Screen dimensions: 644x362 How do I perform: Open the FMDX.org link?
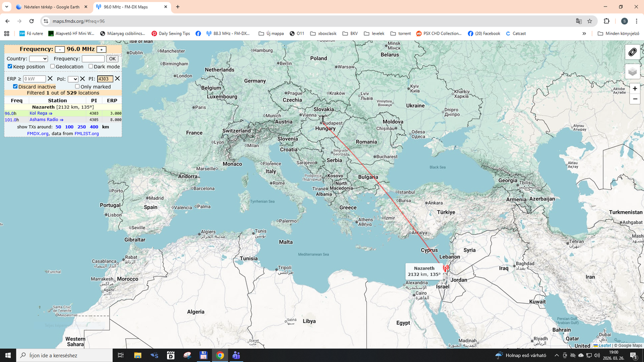(38, 134)
